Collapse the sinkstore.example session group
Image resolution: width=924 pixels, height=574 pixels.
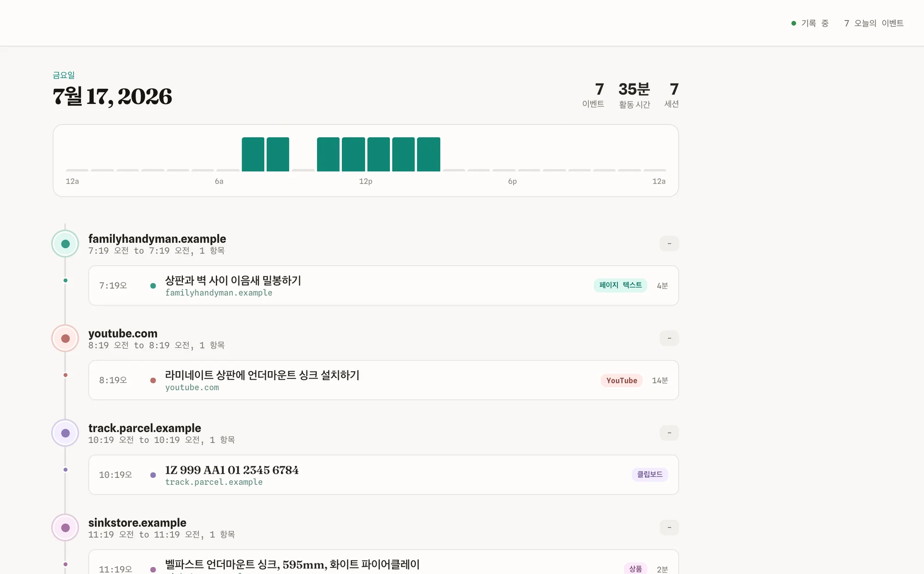coord(669,528)
